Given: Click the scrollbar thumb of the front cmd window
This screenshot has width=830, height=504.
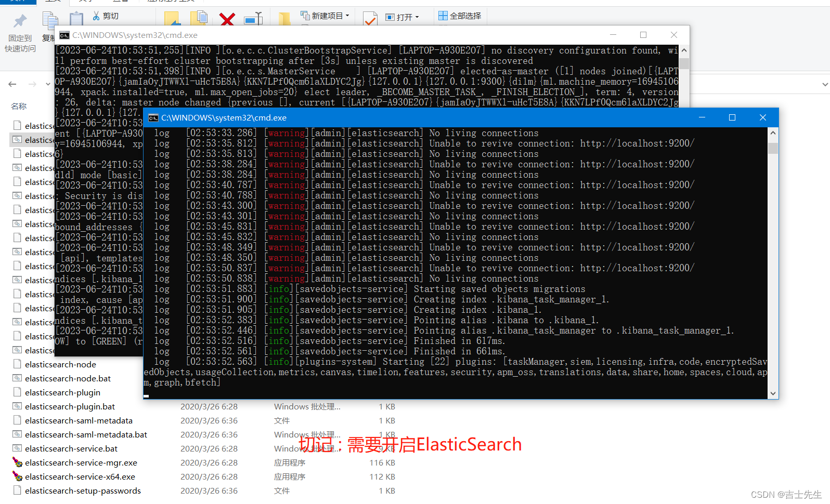Looking at the screenshot, I should [773, 148].
